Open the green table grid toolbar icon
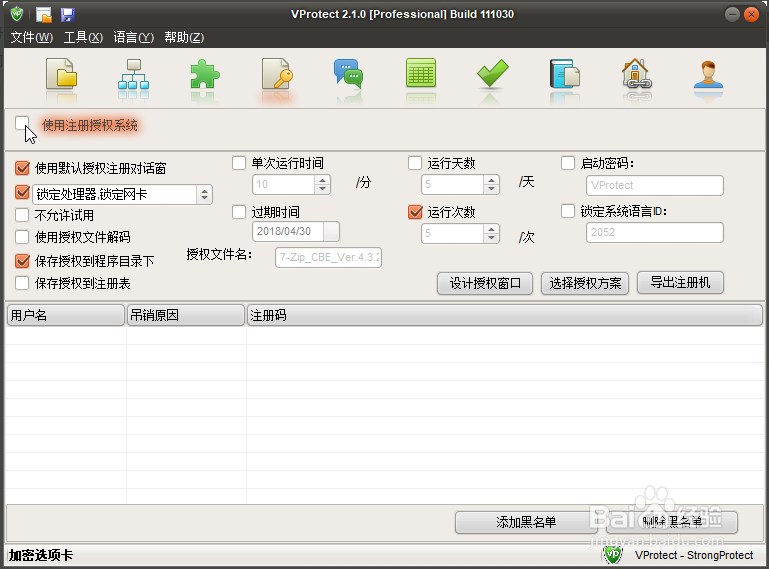The image size is (769, 569). click(x=421, y=73)
